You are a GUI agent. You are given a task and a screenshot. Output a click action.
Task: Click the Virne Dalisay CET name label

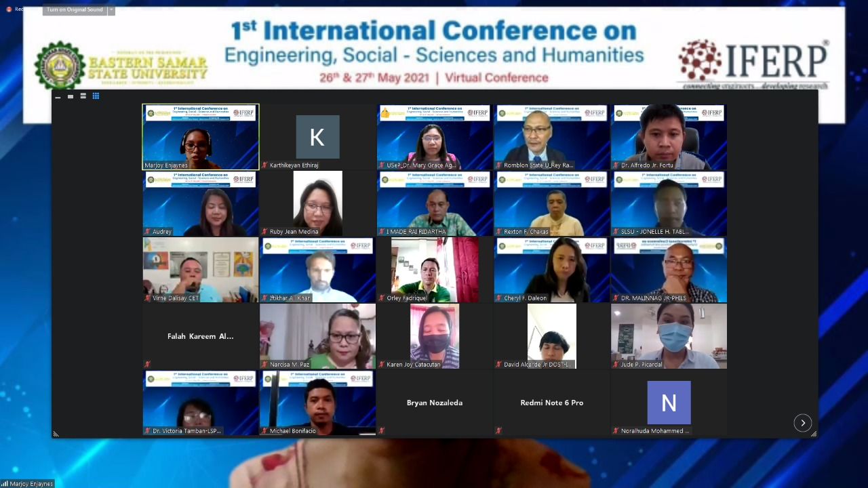pos(176,298)
